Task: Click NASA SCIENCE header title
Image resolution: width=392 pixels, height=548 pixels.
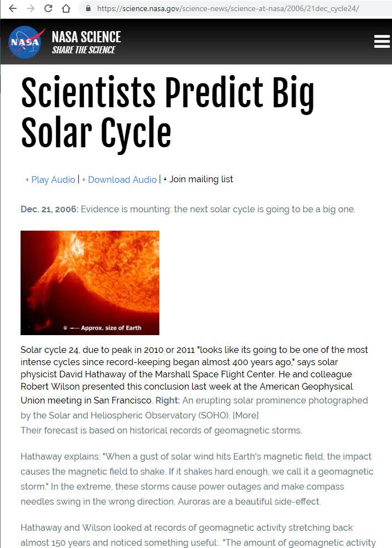Action: [86, 37]
